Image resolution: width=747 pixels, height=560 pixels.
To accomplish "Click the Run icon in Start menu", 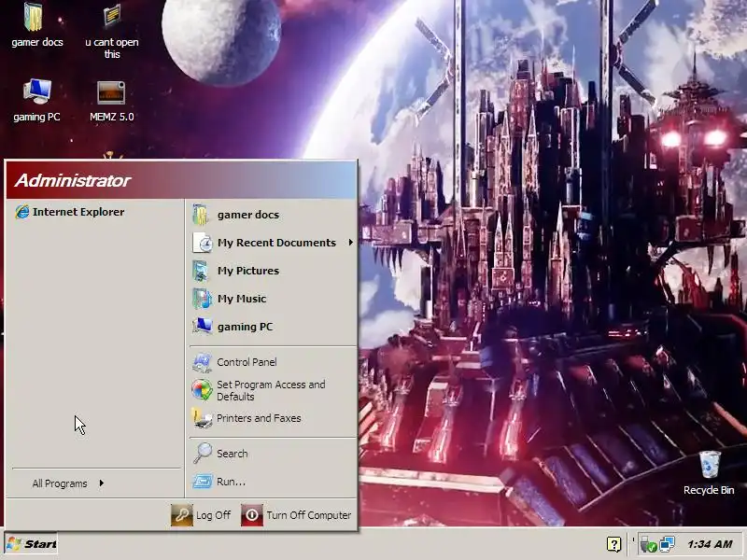I will click(202, 482).
